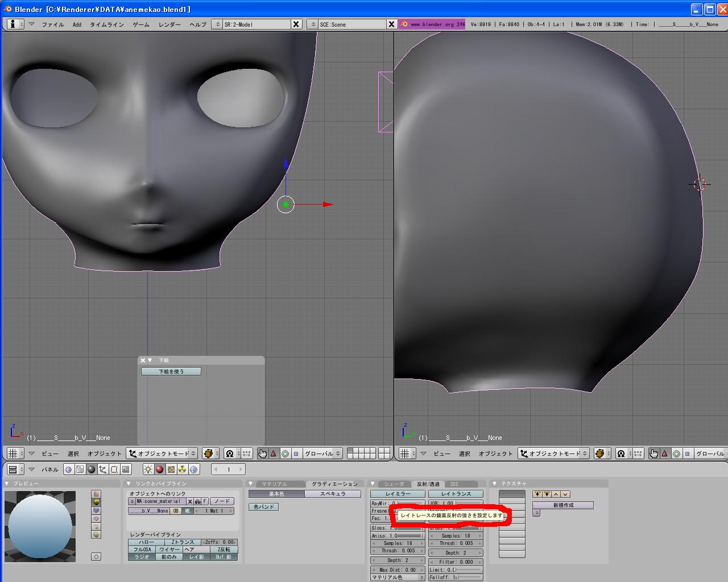
Task: Open the ファイル (File) menu
Action: point(52,24)
